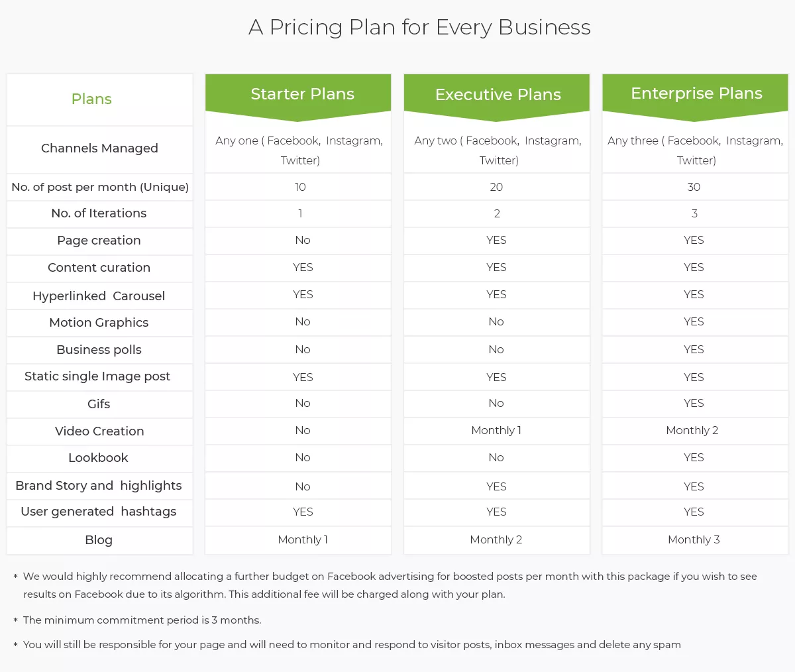This screenshot has width=795, height=672.
Task: Select the minimum commitment period note
Action: coord(142,620)
